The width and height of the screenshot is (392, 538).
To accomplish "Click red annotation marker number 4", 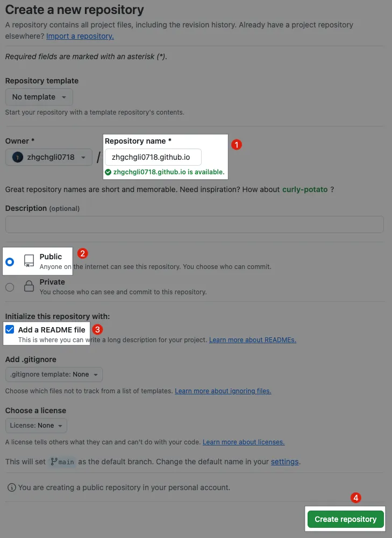I will (355, 498).
